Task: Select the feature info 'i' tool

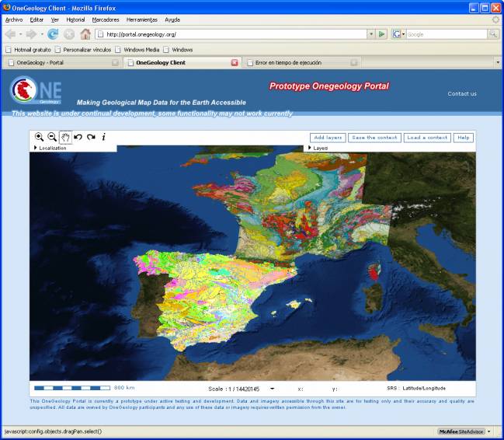Action: click(x=103, y=137)
